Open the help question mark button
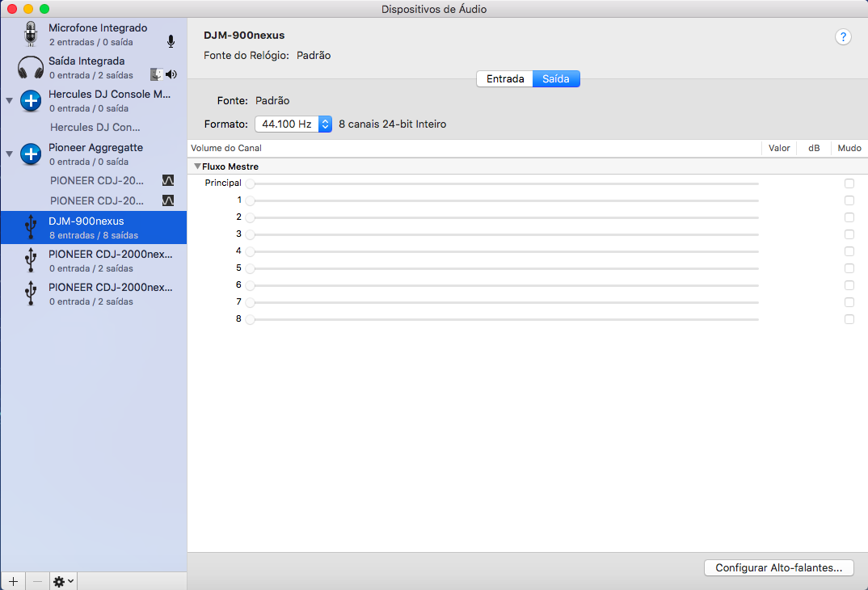This screenshot has width=868, height=590. (843, 37)
